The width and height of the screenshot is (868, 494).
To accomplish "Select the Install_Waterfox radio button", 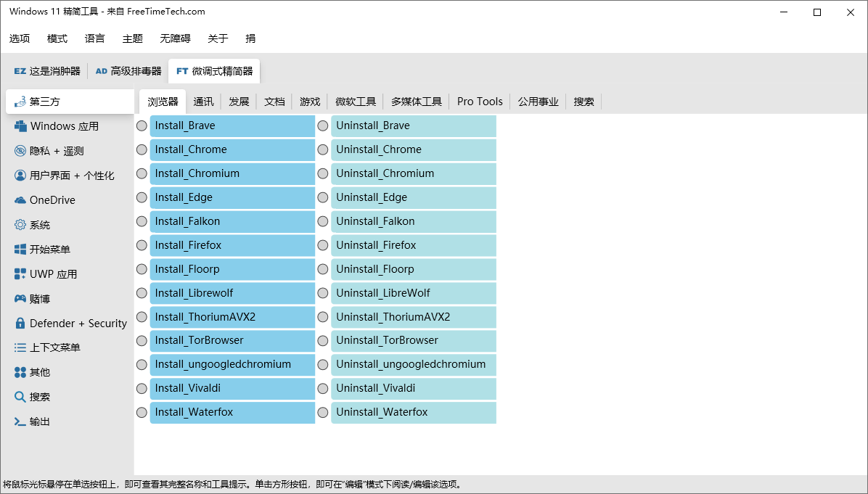I will click(142, 412).
